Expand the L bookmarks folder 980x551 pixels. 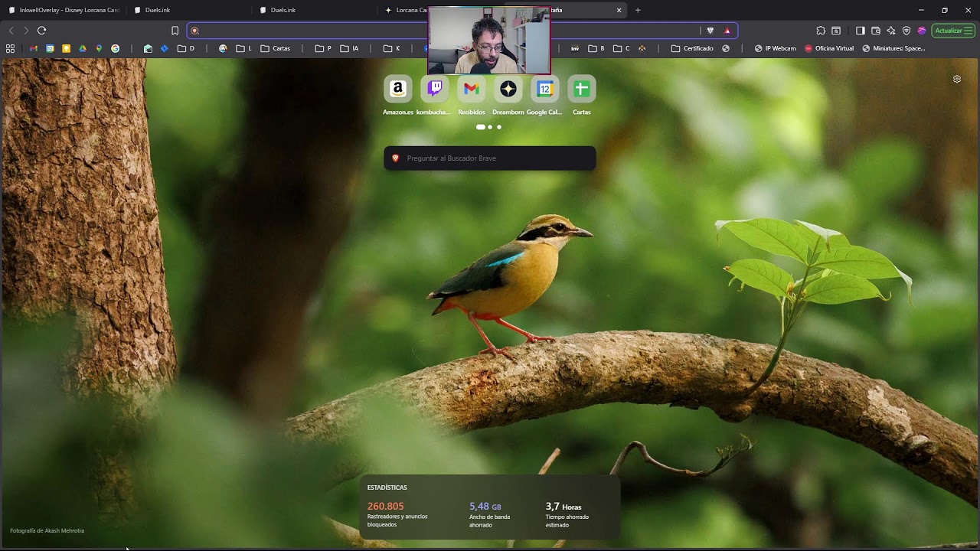point(244,48)
